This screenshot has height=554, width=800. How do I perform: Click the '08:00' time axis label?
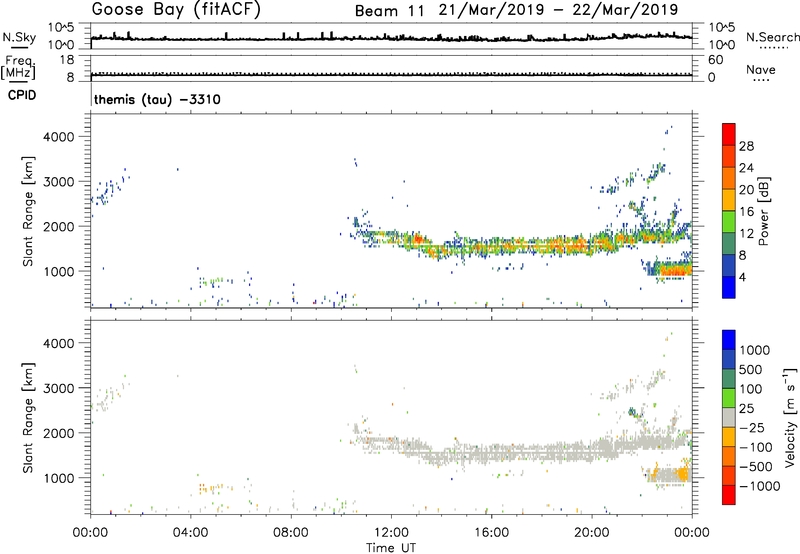click(291, 533)
